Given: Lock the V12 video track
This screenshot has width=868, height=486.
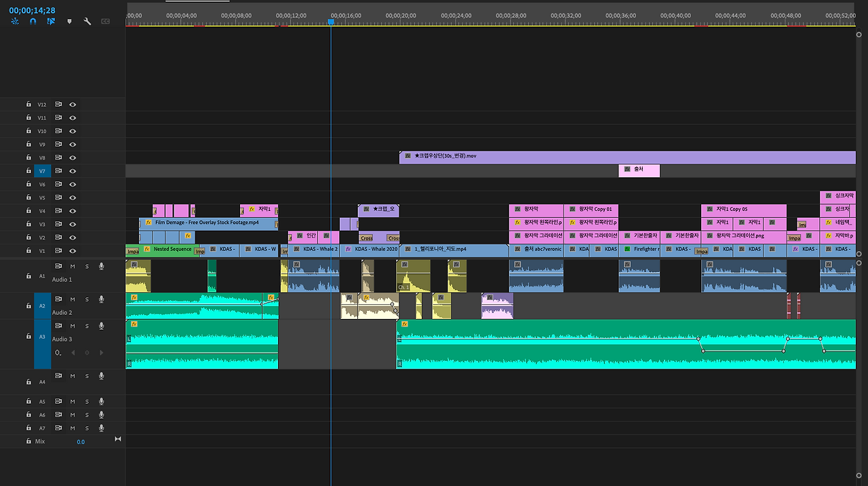Looking at the screenshot, I should tap(28, 105).
